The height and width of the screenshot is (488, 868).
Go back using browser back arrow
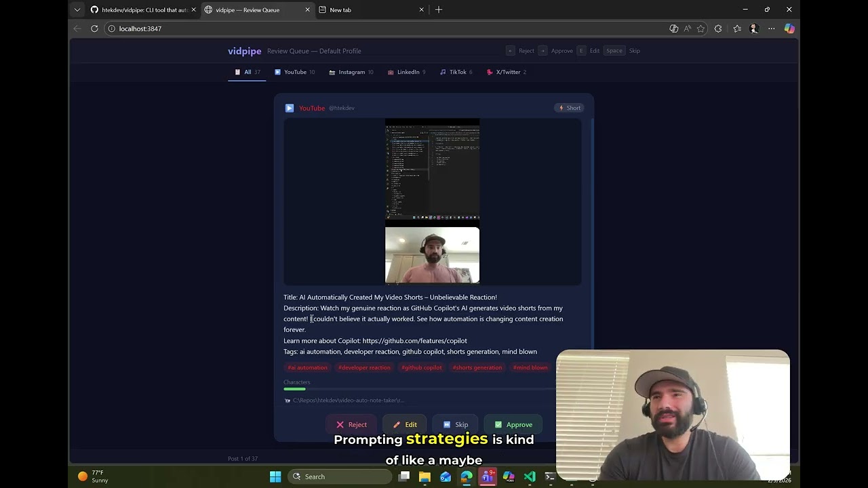[77, 28]
